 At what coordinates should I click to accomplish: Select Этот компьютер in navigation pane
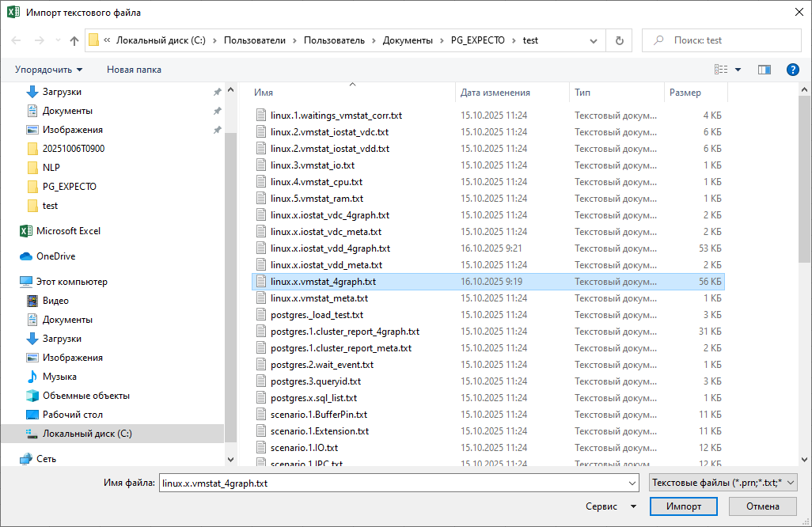pyautogui.click(x=72, y=282)
